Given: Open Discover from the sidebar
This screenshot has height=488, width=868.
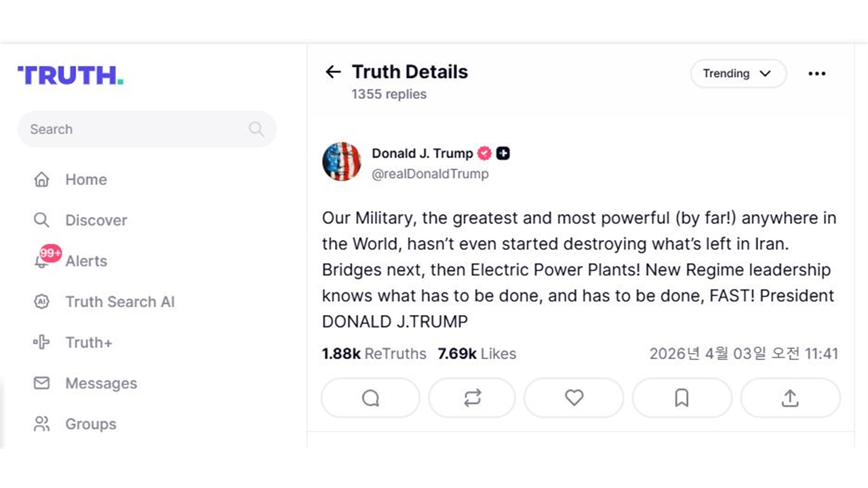Looking at the screenshot, I should (x=96, y=220).
